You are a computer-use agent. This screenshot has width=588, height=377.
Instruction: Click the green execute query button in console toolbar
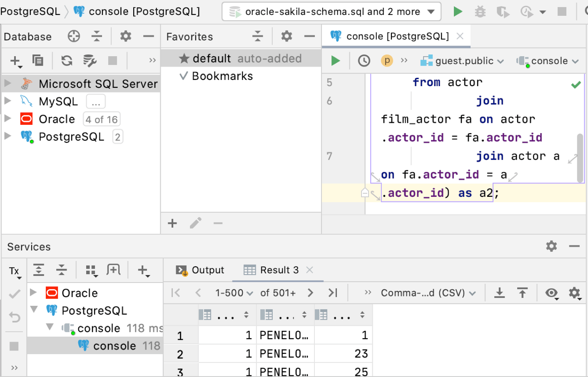coord(335,61)
